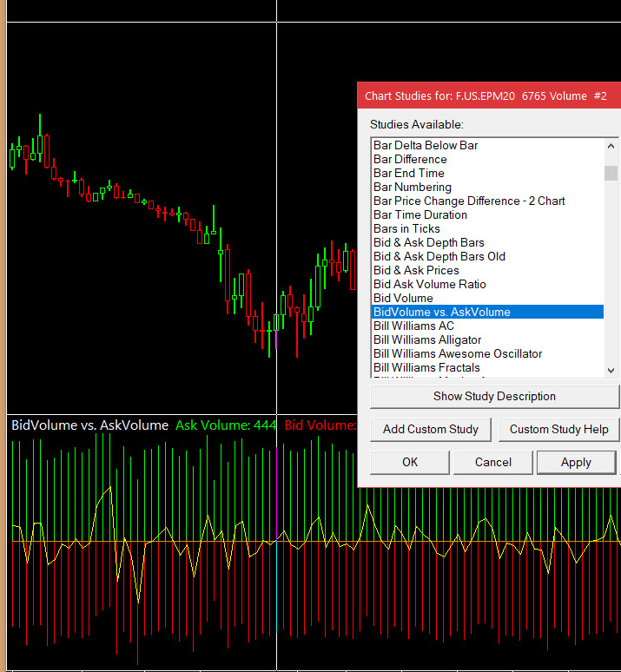Screen dimensions: 621x672
Task: Select Bar Numbering study
Action: point(487,187)
